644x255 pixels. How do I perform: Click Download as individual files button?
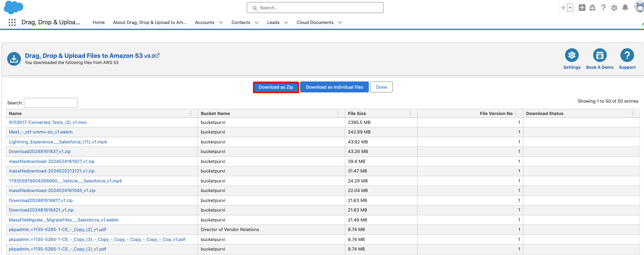tap(334, 87)
